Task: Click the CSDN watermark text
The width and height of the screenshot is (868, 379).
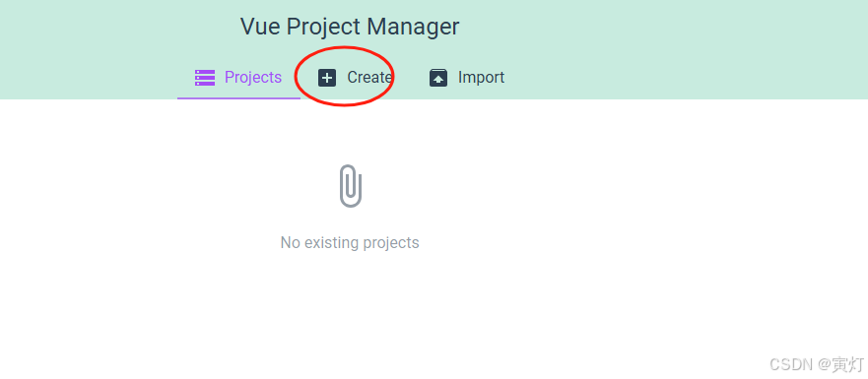Action: (x=817, y=364)
